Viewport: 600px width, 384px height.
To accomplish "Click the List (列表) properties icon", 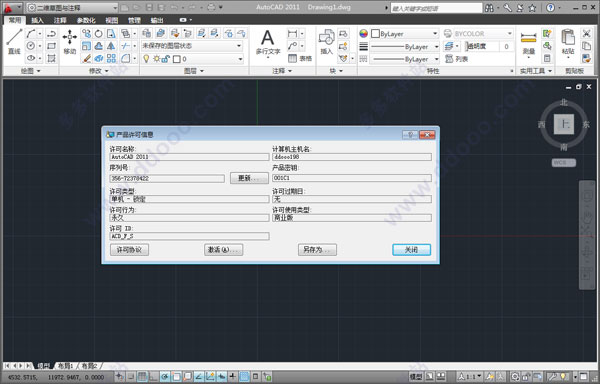I will pos(457,59).
